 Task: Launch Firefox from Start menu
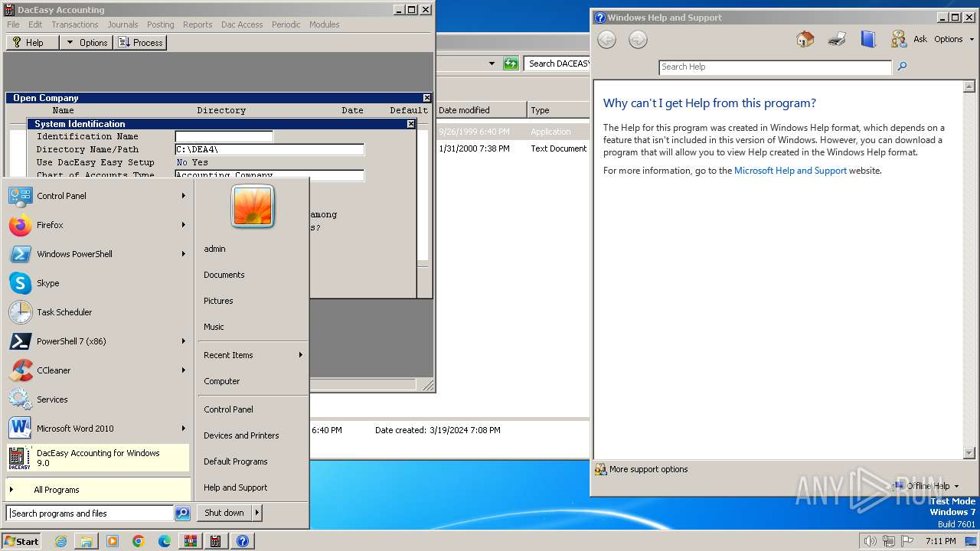(20, 225)
